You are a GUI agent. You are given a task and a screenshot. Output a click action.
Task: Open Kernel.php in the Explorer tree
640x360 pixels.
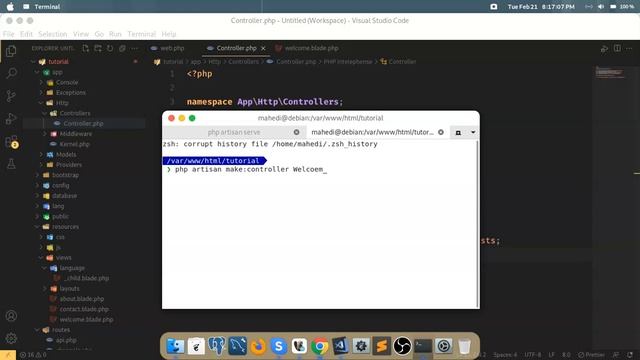75,144
